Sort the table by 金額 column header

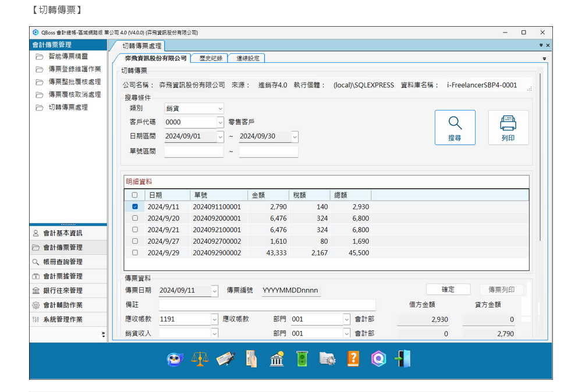pos(268,195)
